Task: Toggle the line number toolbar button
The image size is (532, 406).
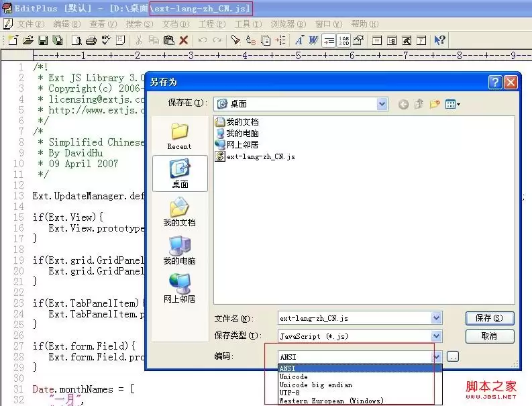Action: click(343, 41)
